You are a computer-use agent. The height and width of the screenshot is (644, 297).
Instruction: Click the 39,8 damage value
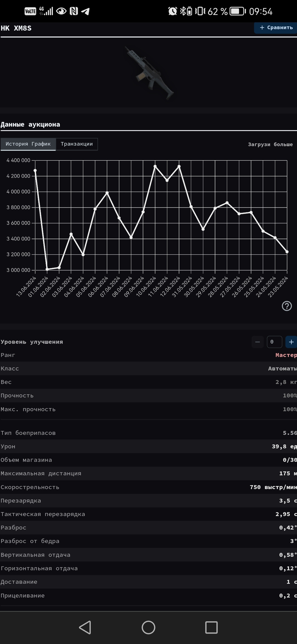(284, 446)
